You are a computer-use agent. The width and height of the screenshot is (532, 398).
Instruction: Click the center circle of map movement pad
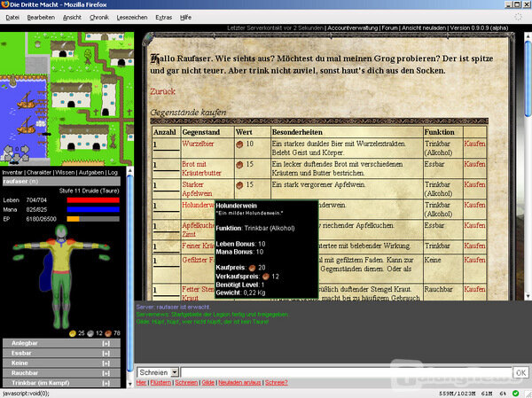[16, 149]
